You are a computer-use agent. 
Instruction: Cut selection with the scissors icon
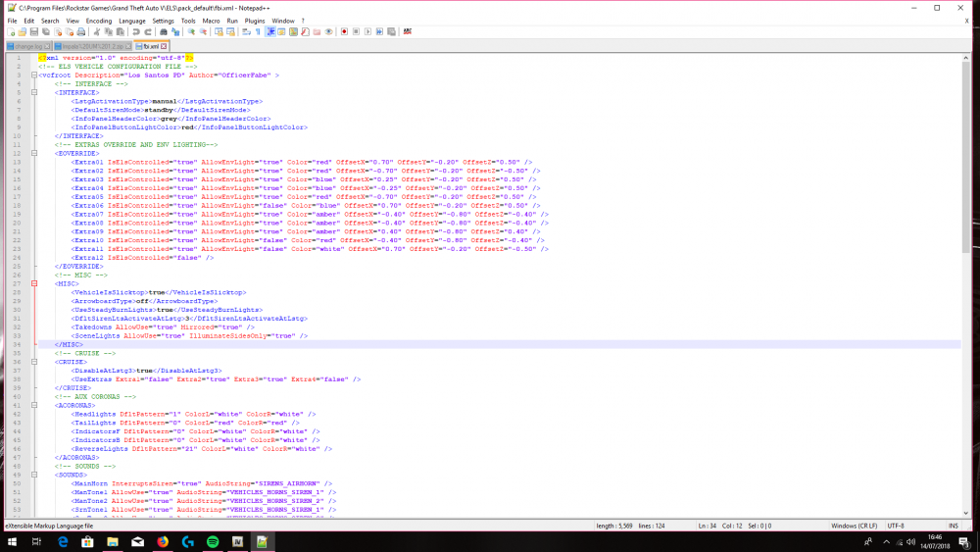(x=96, y=32)
